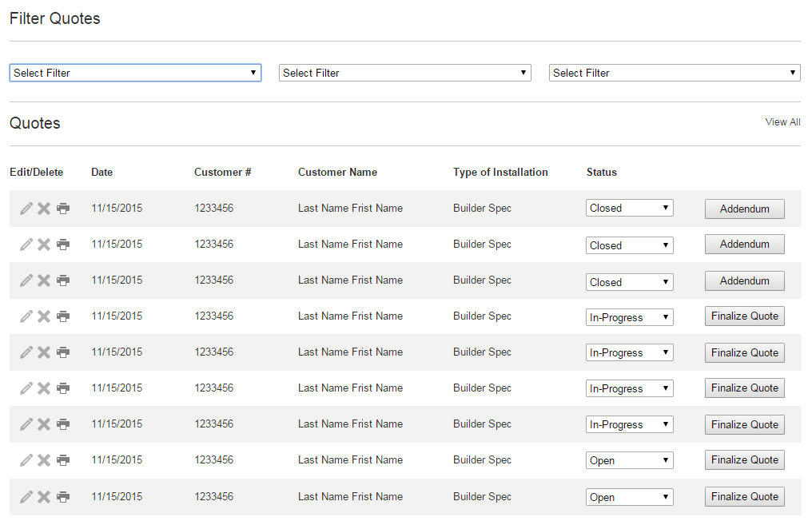Viewport: 812px width, 521px height.
Task: Print the first Closed quote
Action: [x=63, y=209]
